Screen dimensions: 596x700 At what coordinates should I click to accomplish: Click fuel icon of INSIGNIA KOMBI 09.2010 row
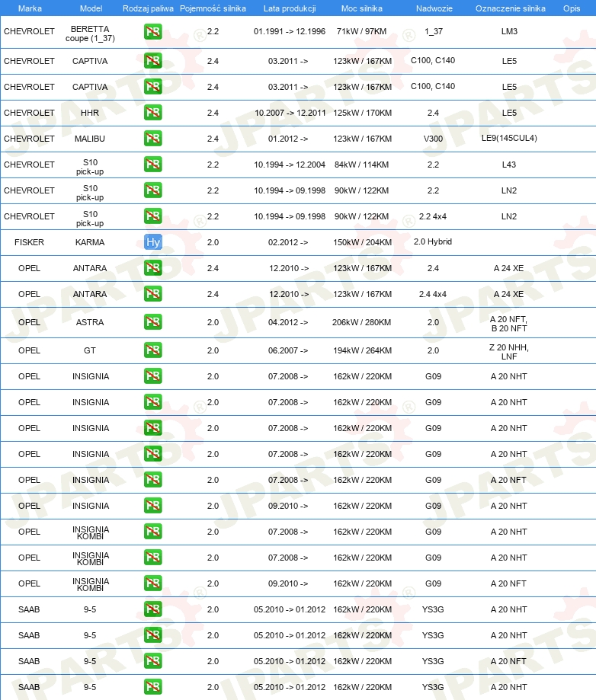152,583
